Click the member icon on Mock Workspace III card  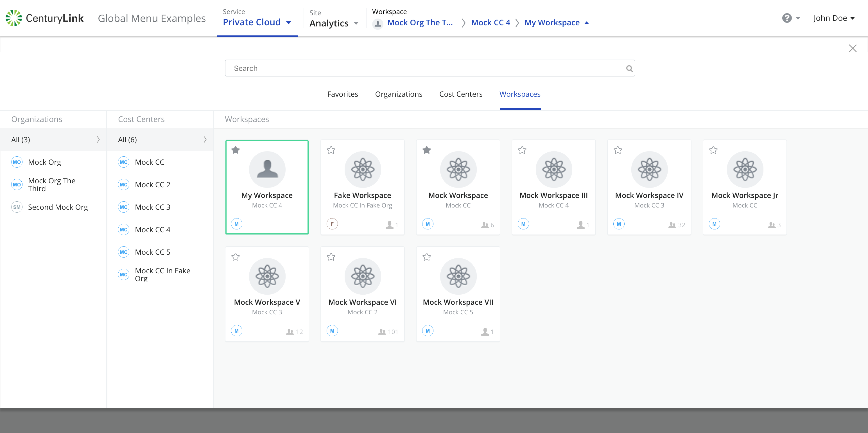point(580,225)
